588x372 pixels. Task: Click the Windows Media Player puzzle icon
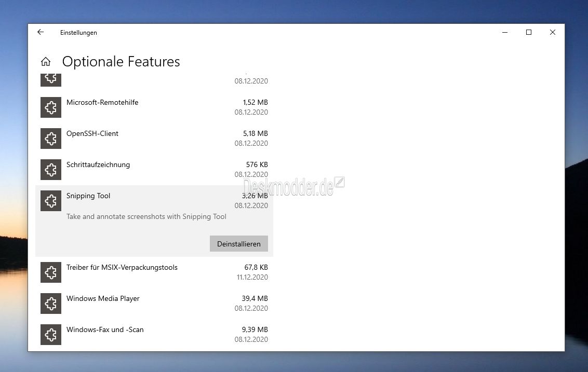click(51, 304)
